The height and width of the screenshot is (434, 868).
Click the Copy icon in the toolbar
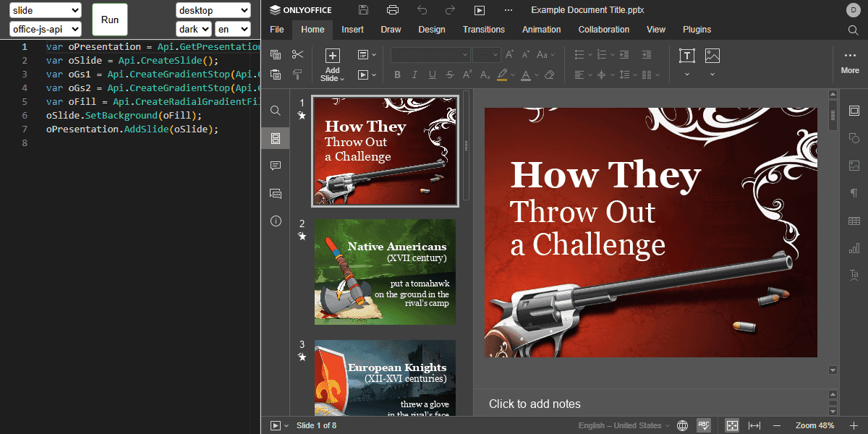[x=275, y=55]
